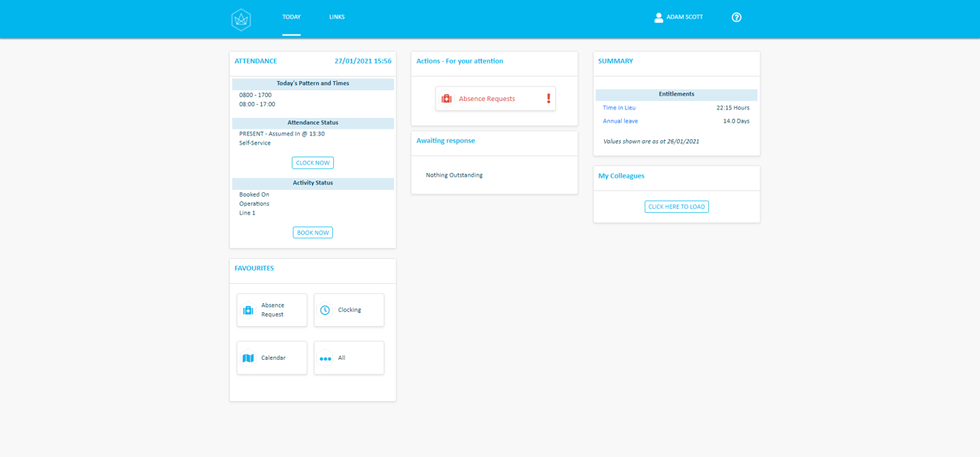Click the company crown logo in header

[240, 18]
